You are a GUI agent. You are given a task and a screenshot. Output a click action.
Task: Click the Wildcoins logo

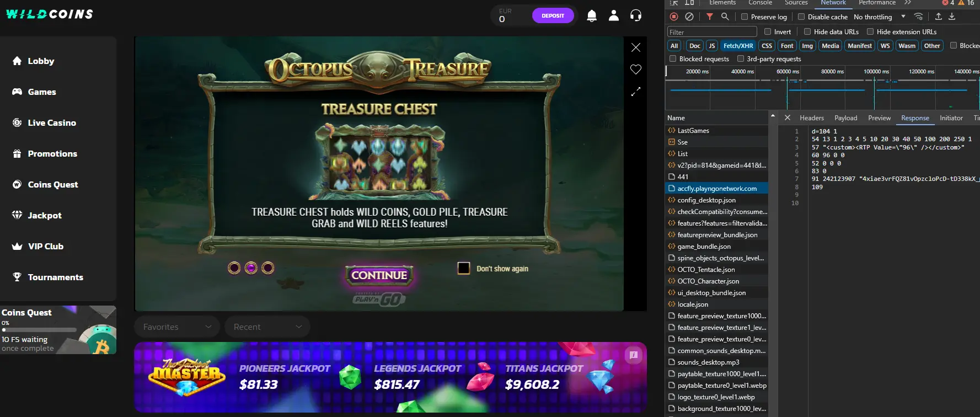pos(50,14)
